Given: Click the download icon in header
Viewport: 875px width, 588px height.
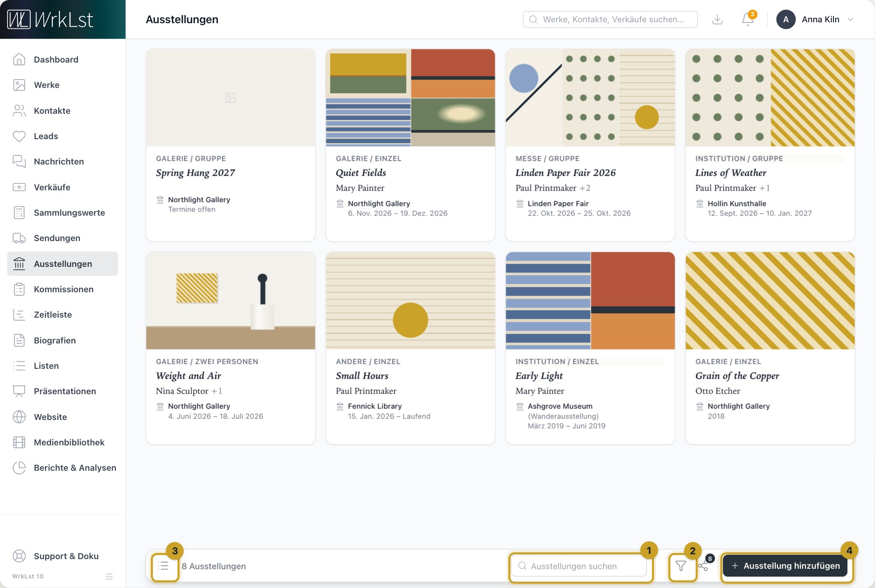Looking at the screenshot, I should (717, 19).
